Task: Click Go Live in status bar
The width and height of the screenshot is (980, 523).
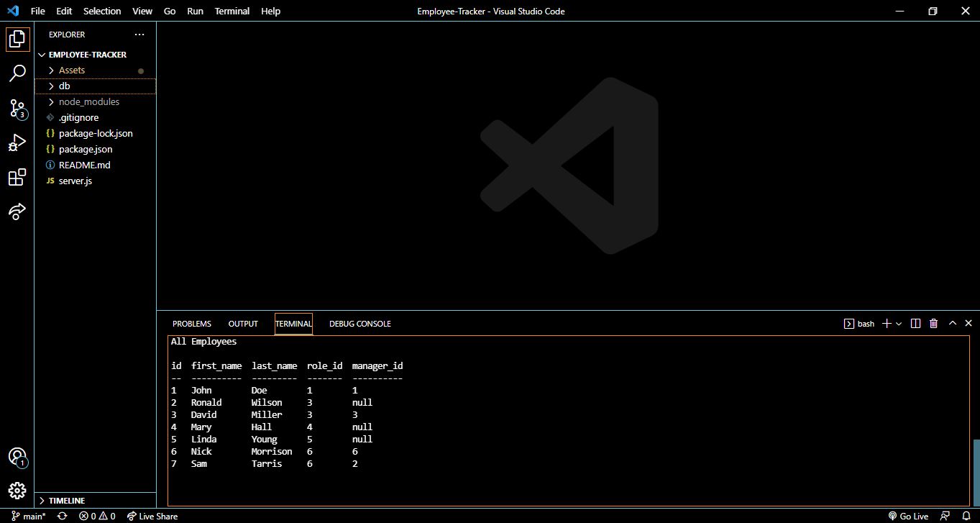Action: click(x=908, y=516)
